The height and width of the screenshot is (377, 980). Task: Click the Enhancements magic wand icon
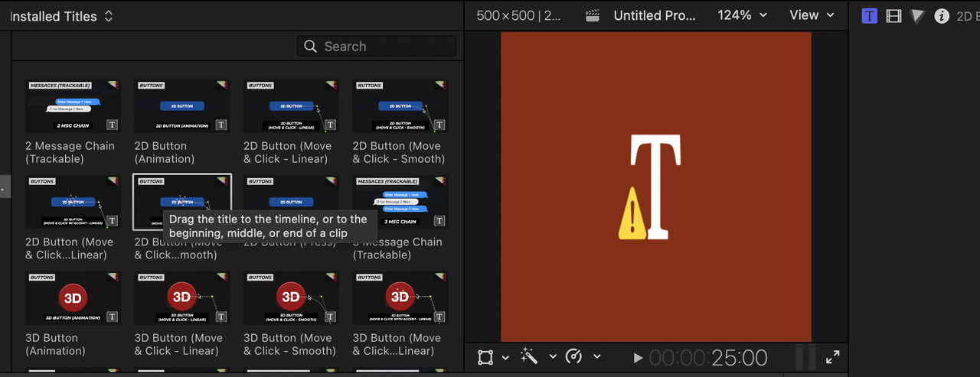coord(529,356)
